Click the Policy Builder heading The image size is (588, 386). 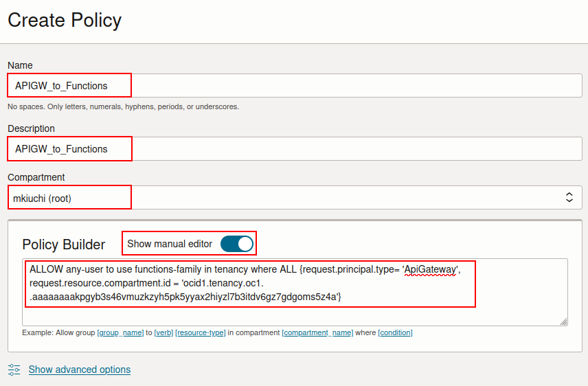(x=64, y=245)
